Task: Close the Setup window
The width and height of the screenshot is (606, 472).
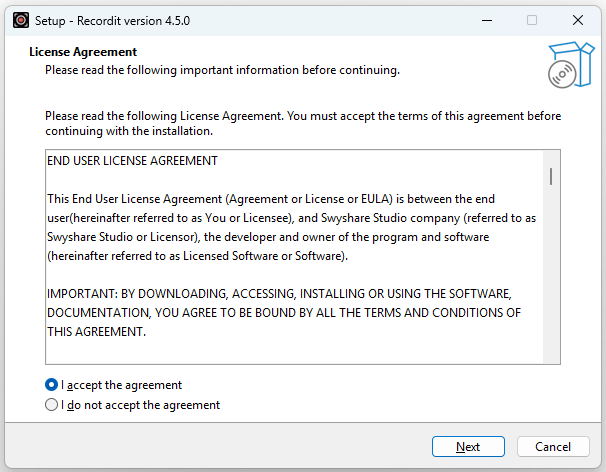Action: tap(578, 20)
